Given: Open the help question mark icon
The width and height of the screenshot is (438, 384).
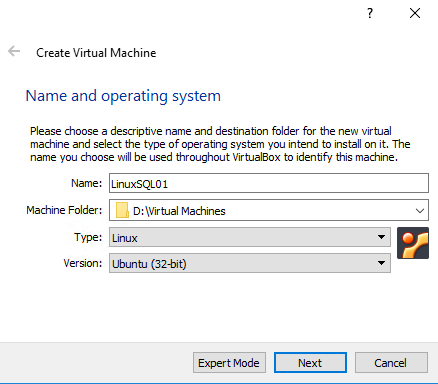Looking at the screenshot, I should [x=370, y=13].
